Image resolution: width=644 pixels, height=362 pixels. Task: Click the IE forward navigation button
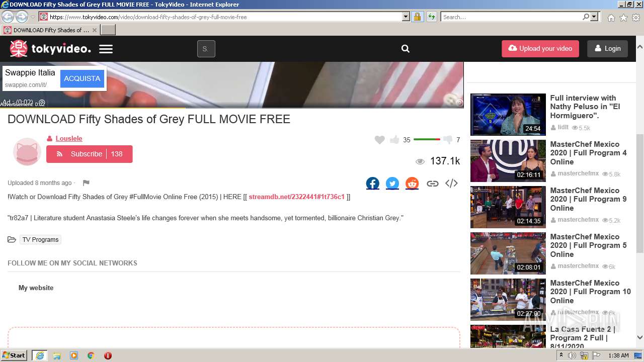(22, 17)
